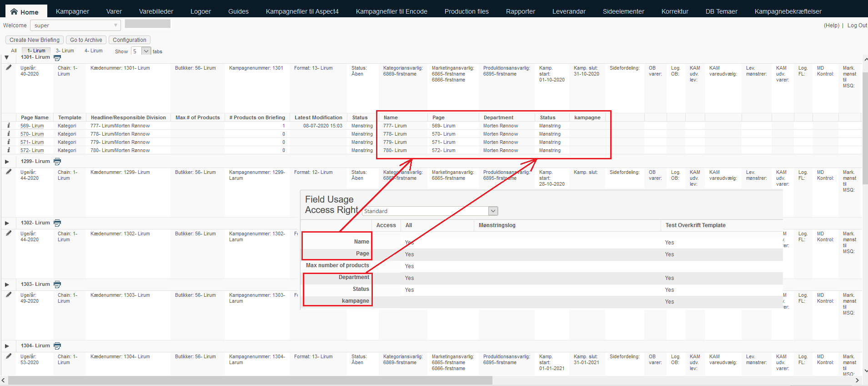Viewport: 868px width, 386px height.
Task: Click the printer icon beside 1299- Lirum
Action: click(57, 162)
